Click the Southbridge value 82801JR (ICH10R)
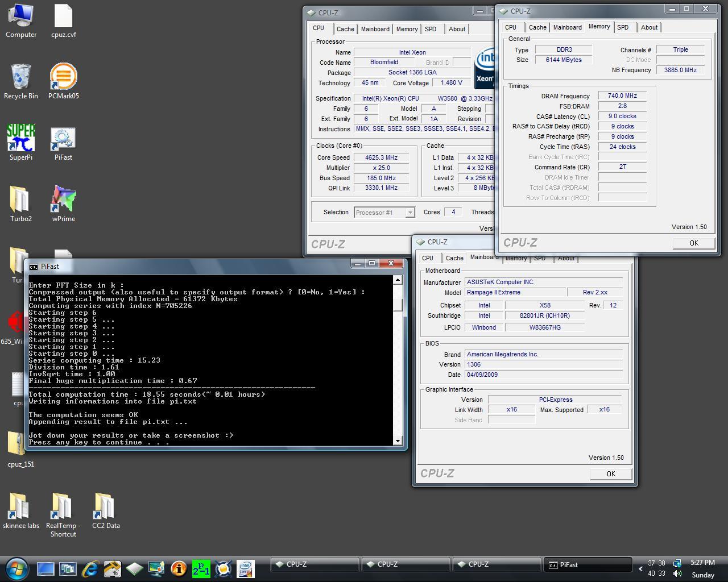Screen dimensions: 728x582 click(544, 315)
